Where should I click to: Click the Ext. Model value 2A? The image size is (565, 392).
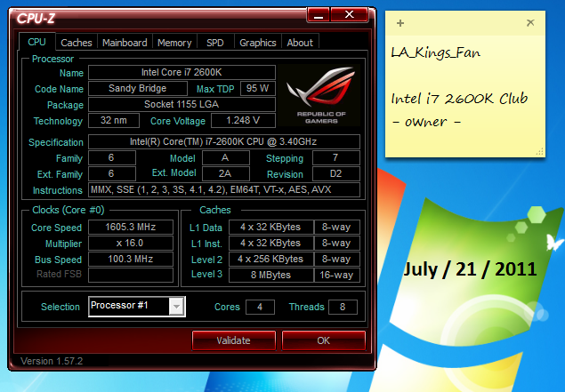[226, 173]
